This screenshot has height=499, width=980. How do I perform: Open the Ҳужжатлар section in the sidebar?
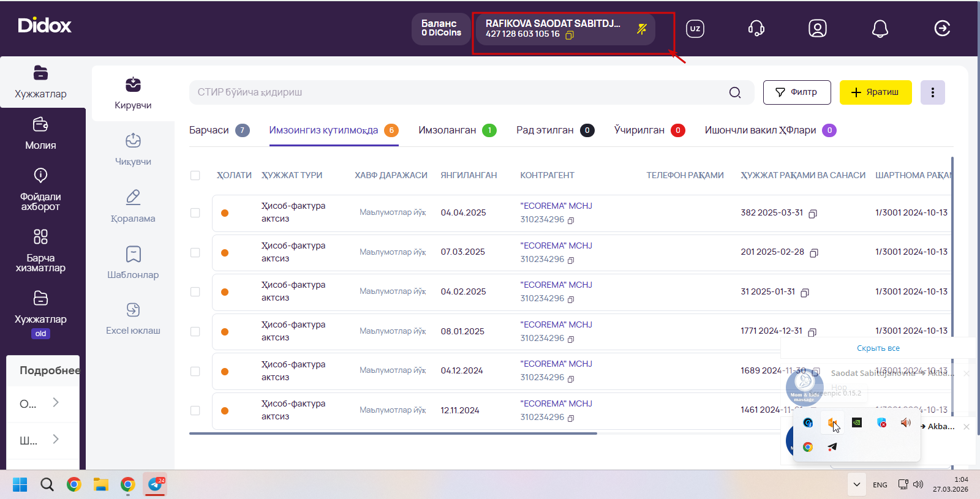click(x=40, y=82)
